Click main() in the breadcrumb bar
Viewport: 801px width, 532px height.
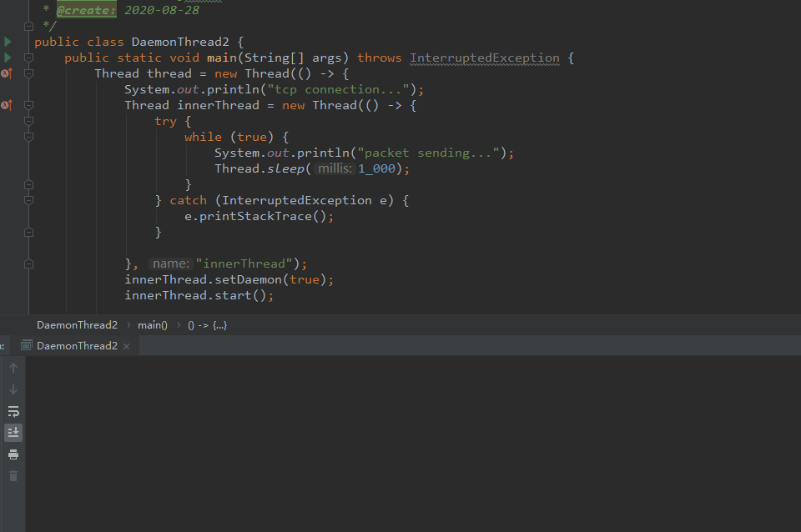click(x=152, y=324)
